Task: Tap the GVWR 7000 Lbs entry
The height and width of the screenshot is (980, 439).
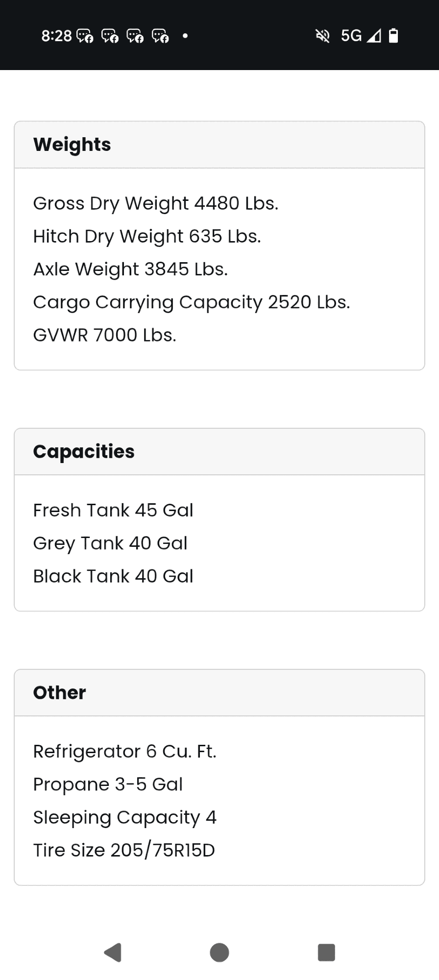Action: click(x=104, y=335)
